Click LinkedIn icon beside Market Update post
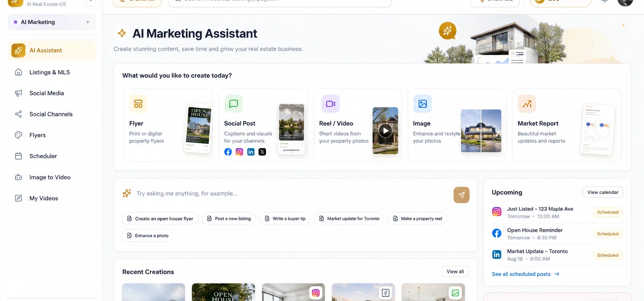This screenshot has height=301, width=644. (497, 254)
